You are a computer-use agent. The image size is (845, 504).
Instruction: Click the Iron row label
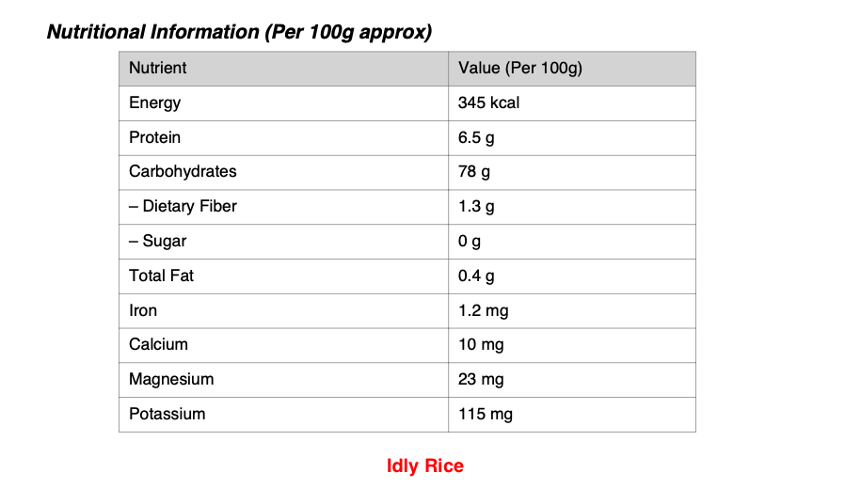[143, 310]
